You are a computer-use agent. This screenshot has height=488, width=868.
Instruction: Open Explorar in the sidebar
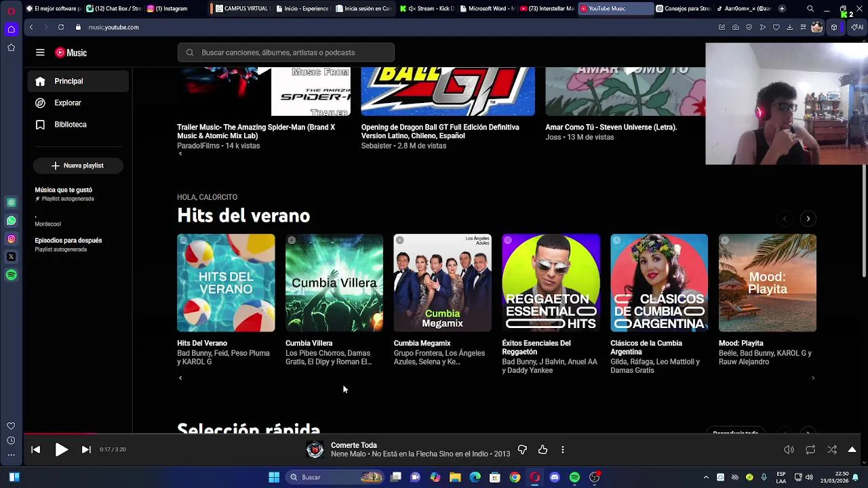[x=78, y=103]
